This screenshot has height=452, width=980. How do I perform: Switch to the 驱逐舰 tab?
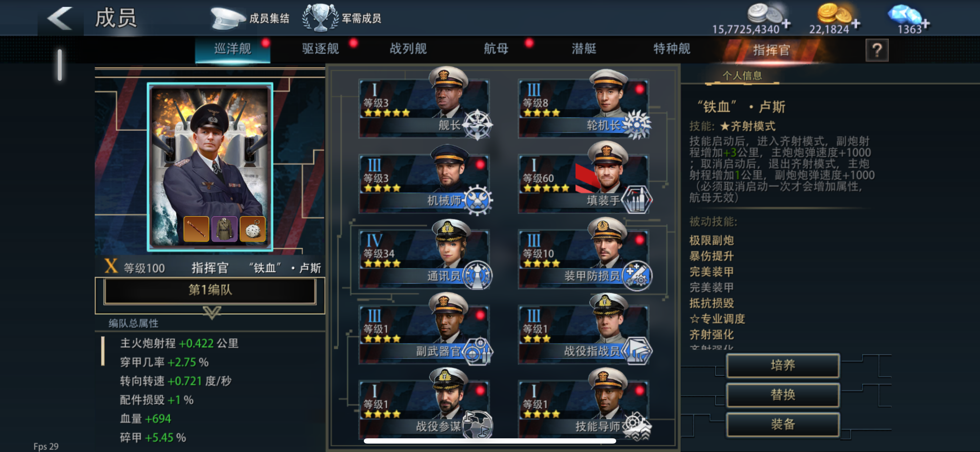tap(320, 49)
